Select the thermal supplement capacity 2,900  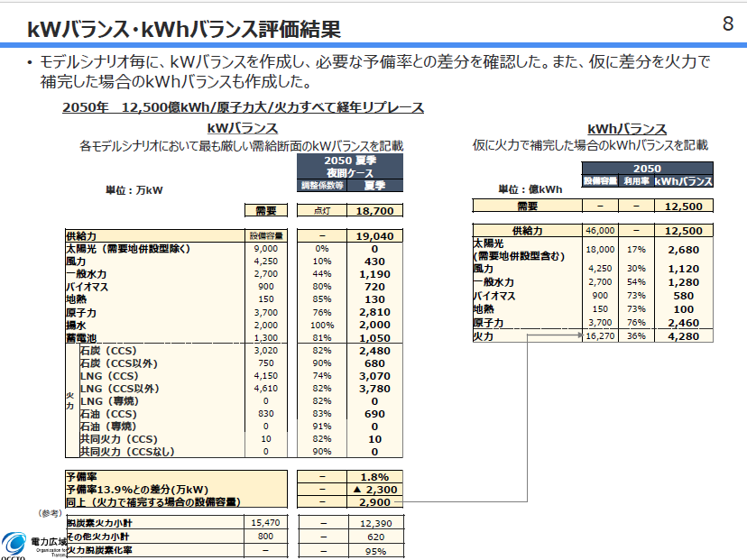click(375, 502)
